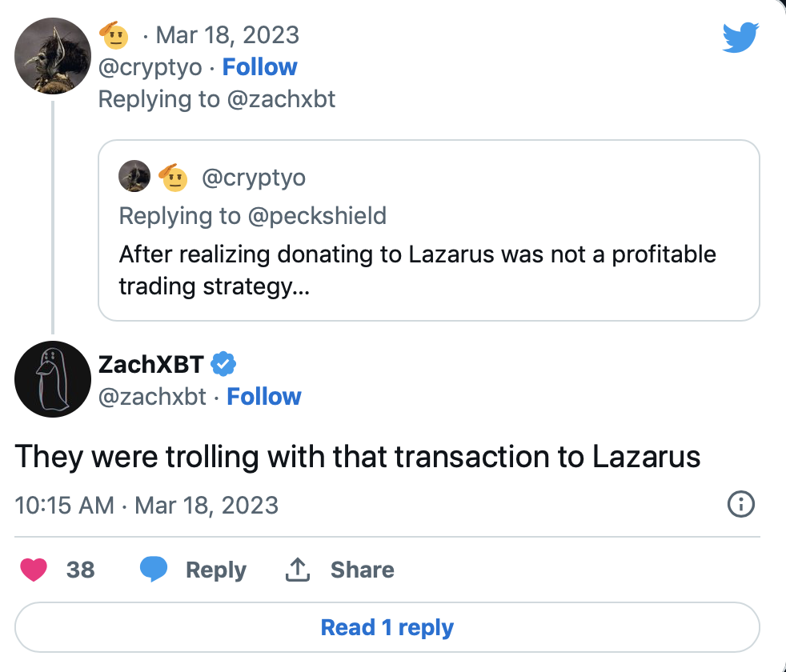The width and height of the screenshot is (786, 672).
Task: Follow the @cryptyo account
Action: pos(259,67)
